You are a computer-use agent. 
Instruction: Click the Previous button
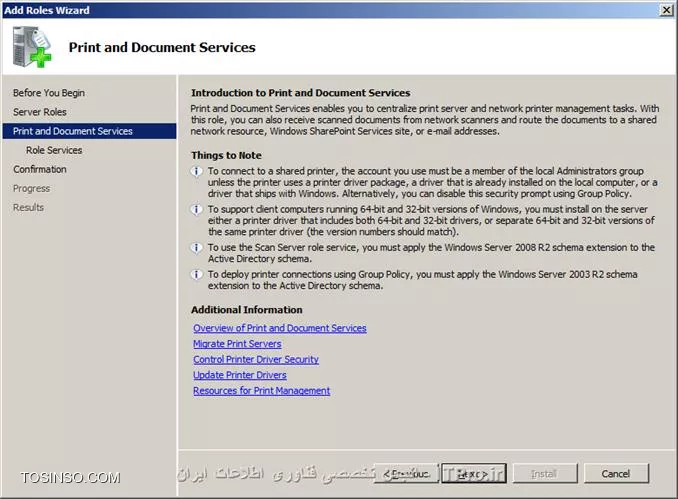pyautogui.click(x=406, y=473)
